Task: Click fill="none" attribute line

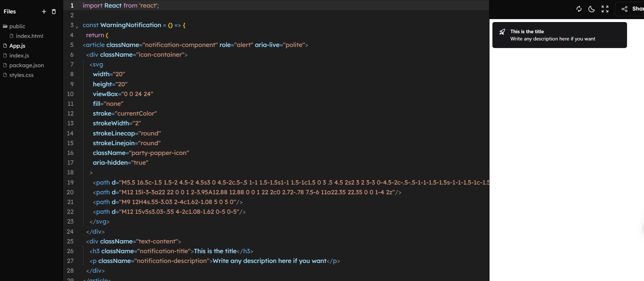Action: [x=108, y=104]
